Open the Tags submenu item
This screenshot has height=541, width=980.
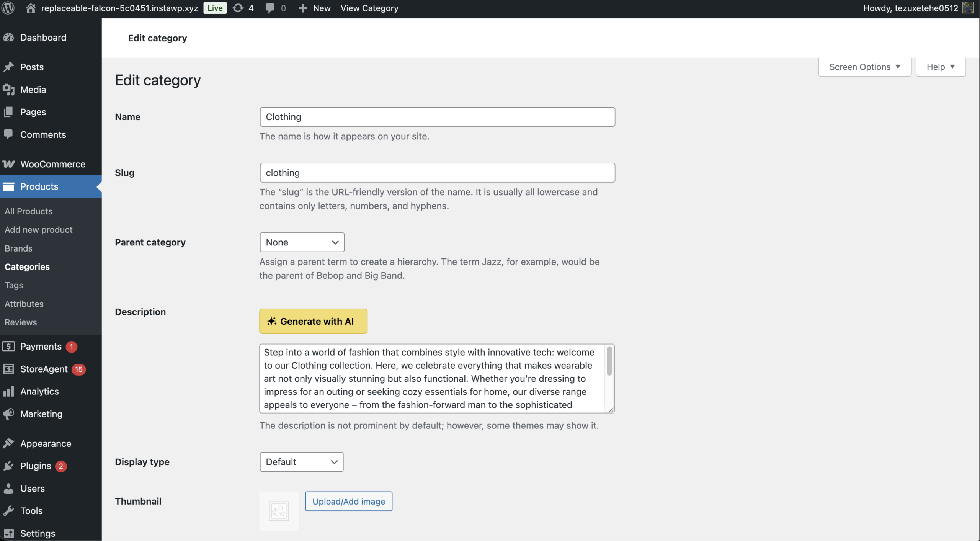click(14, 285)
